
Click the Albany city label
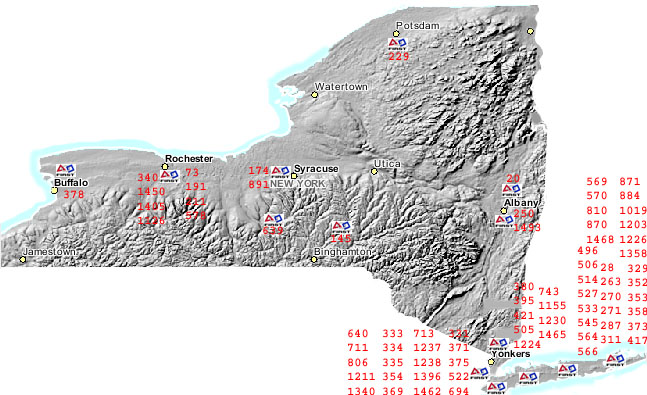(x=521, y=203)
